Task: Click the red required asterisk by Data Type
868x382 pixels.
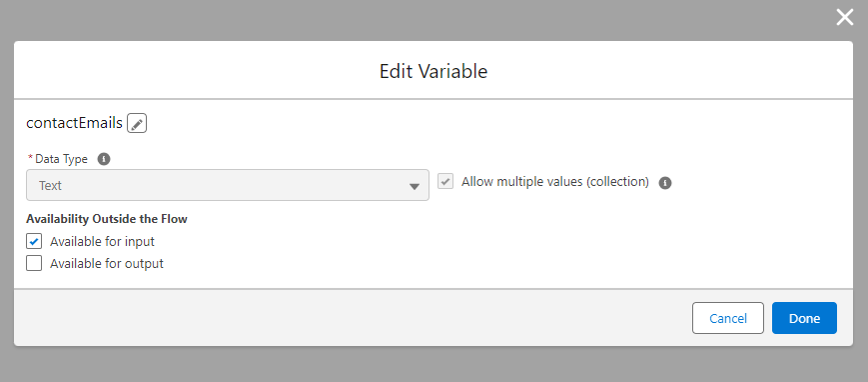Action: pyautogui.click(x=29, y=159)
